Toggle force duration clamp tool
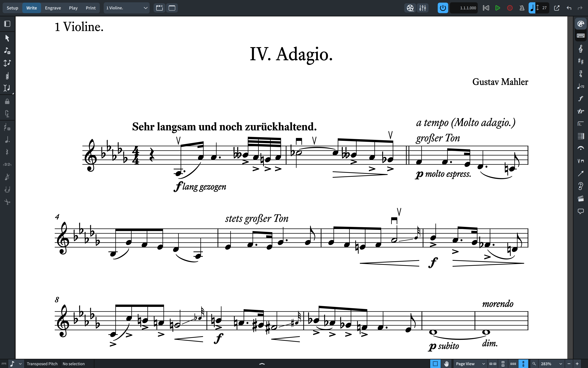Image resolution: width=588 pixels, height=368 pixels. pyautogui.click(x=7, y=114)
